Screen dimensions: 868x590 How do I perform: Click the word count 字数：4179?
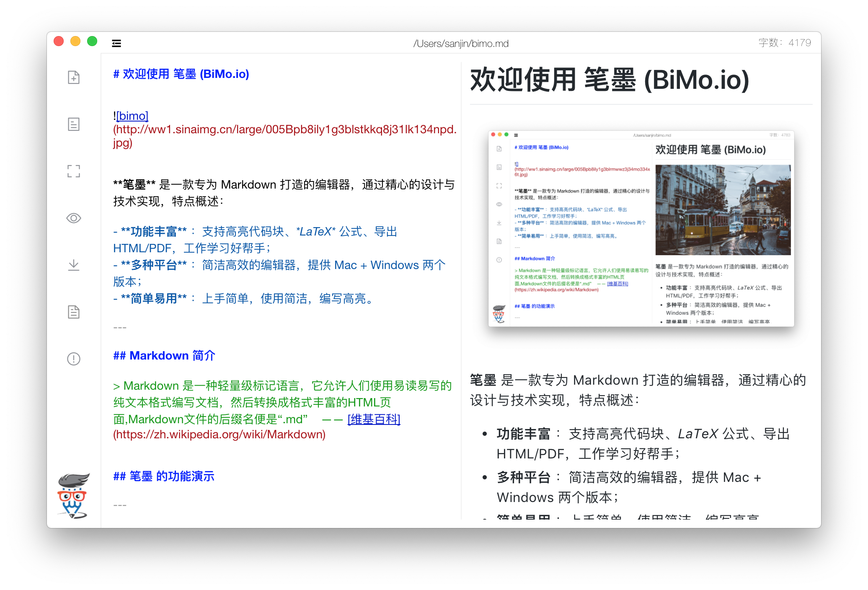(x=785, y=43)
